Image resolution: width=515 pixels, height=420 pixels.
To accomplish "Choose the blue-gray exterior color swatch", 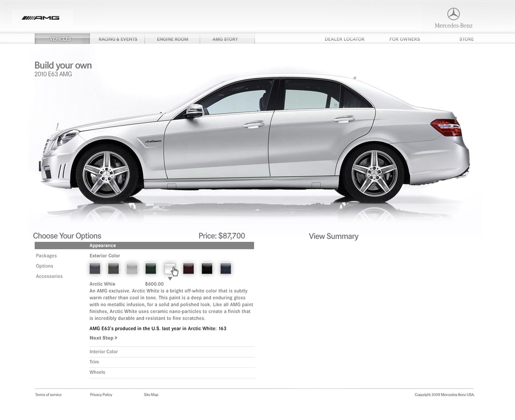I will tap(95, 269).
